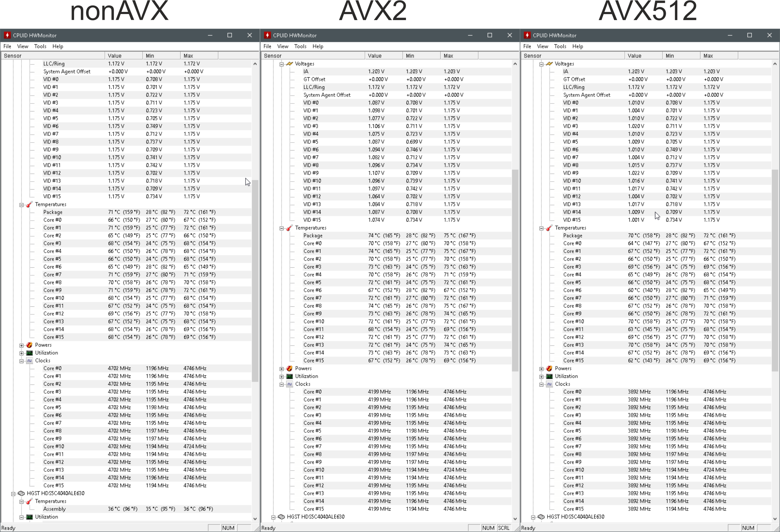The height and width of the screenshot is (532, 780).
Task: Click the Temperatures thermometer icon in nonAVX window
Action: pyautogui.click(x=29, y=204)
